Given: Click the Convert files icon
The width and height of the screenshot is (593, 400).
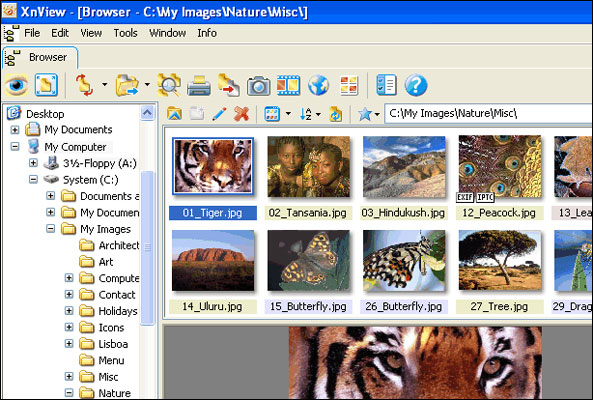Looking at the screenshot, I should point(228,85).
